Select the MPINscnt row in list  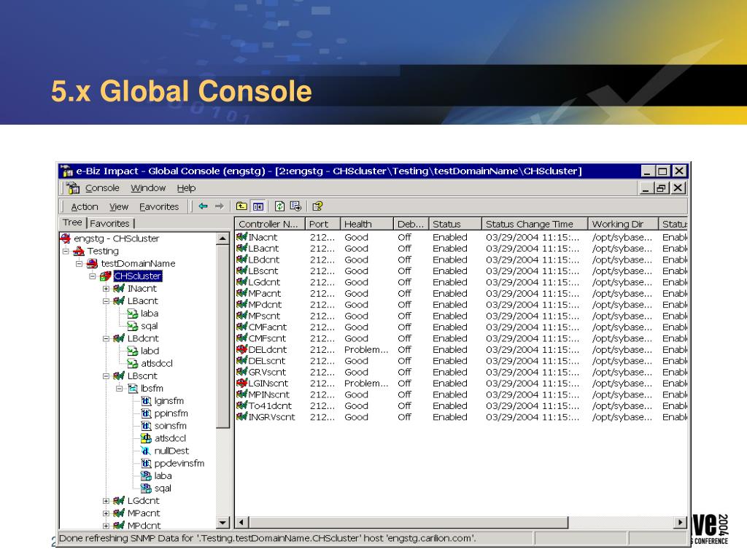click(x=461, y=394)
